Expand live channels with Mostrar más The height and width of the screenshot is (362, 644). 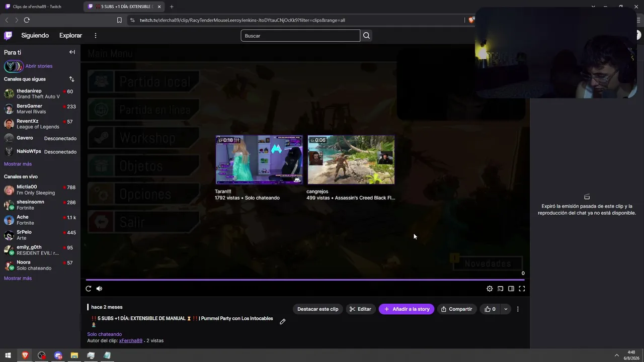point(18,278)
